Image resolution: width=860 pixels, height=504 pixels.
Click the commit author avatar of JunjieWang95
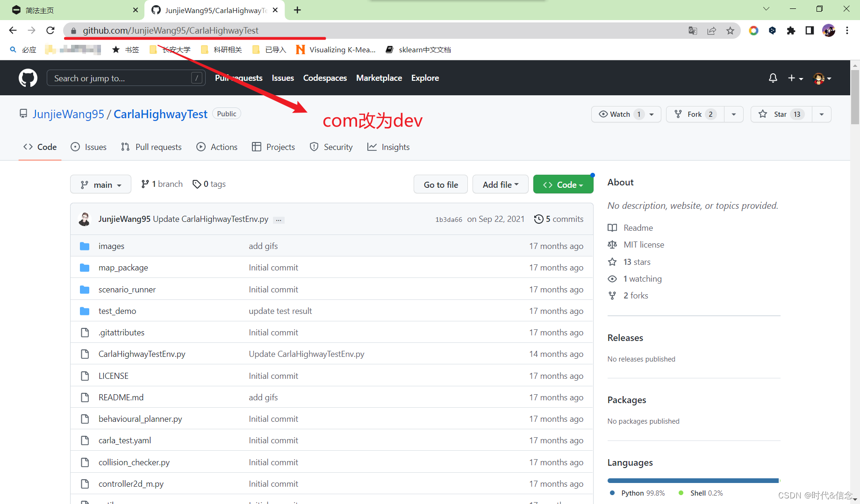pyautogui.click(x=85, y=219)
